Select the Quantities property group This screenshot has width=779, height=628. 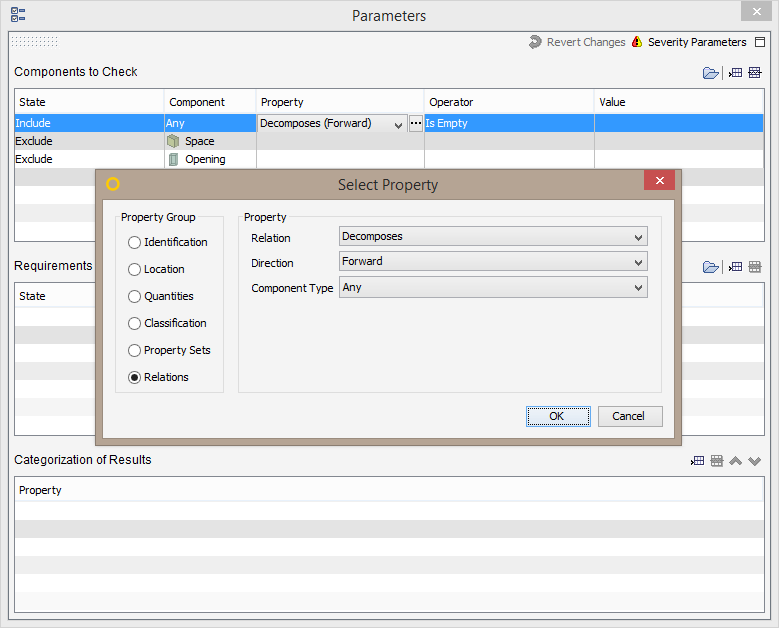tap(135, 296)
